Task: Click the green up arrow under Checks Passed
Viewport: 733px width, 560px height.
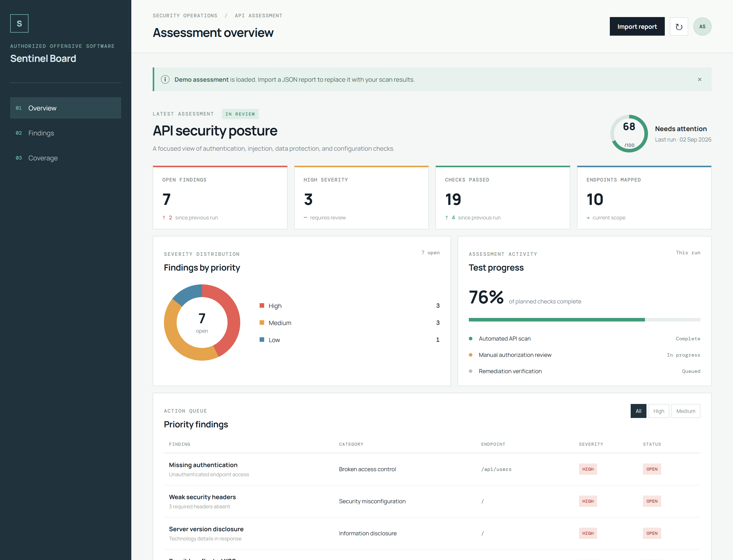Action: click(x=447, y=218)
